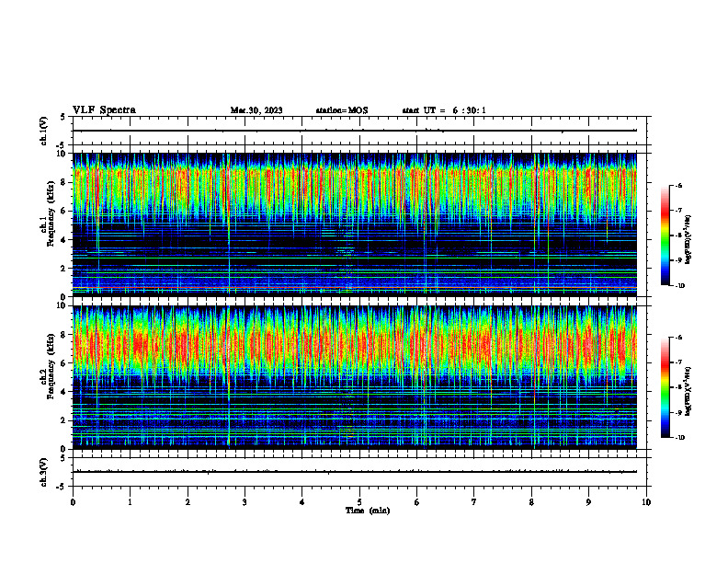Image resolution: width=728 pixels, height=563 pixels.
Task: Click the "Time (min)" x-axis label
Action: click(x=368, y=511)
